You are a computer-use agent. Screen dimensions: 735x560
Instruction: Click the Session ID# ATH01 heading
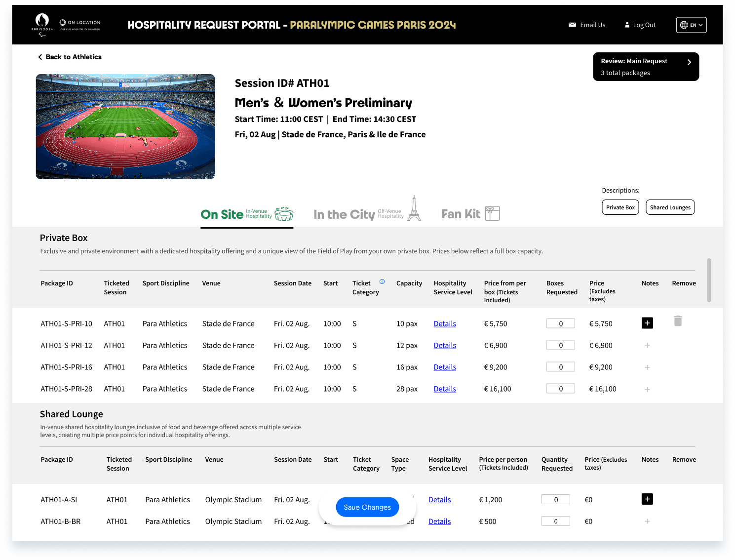[282, 83]
